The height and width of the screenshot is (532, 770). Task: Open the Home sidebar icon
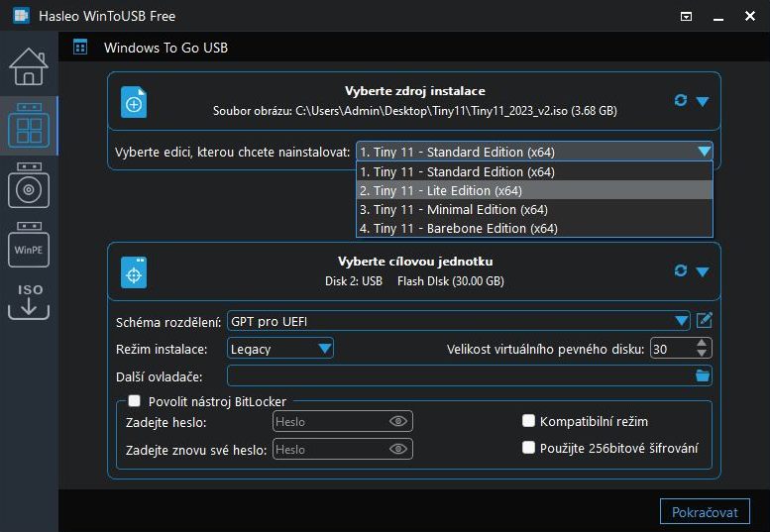pyautogui.click(x=29, y=66)
